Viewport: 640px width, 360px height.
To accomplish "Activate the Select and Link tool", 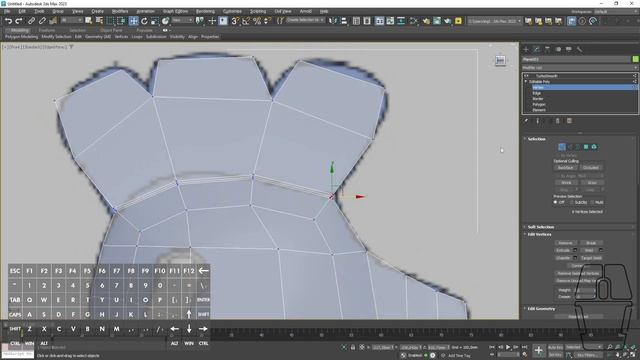I will (x=31, y=21).
